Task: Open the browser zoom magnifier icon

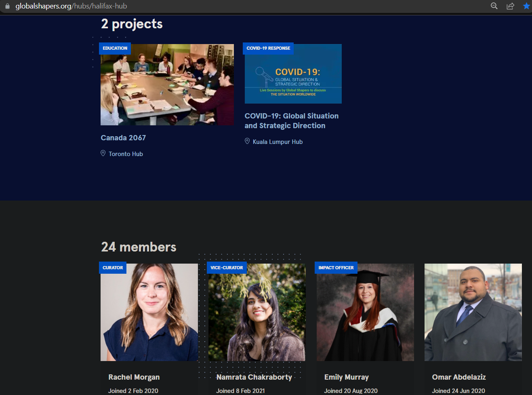Action: point(494,6)
